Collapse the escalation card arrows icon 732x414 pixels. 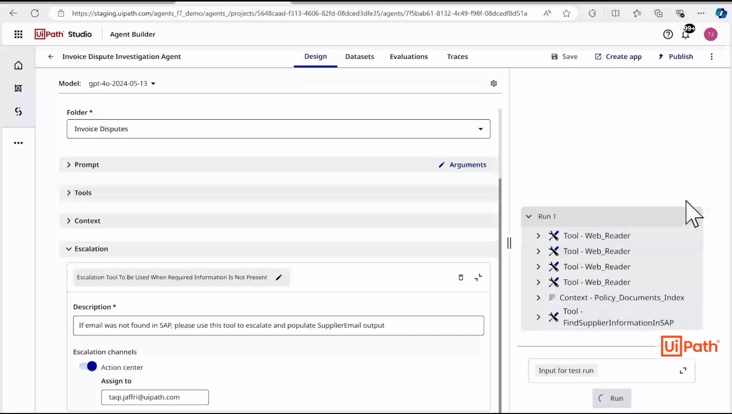coord(478,277)
